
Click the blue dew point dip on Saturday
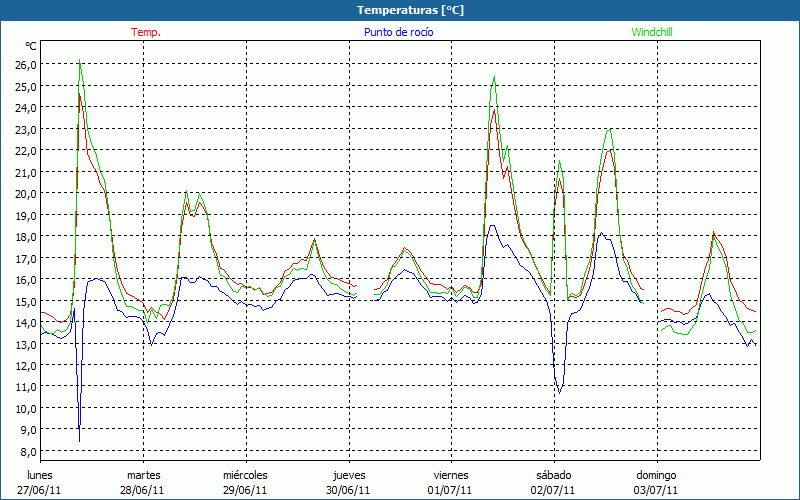559,392
